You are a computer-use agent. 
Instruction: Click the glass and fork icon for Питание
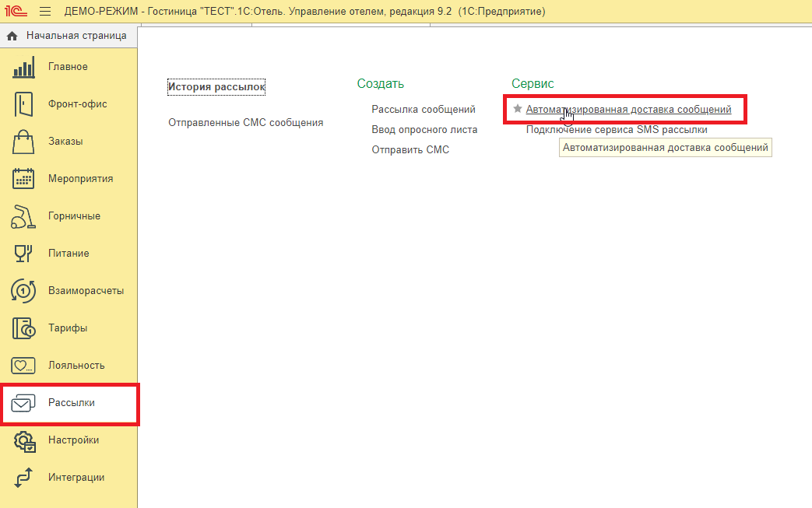(23, 254)
